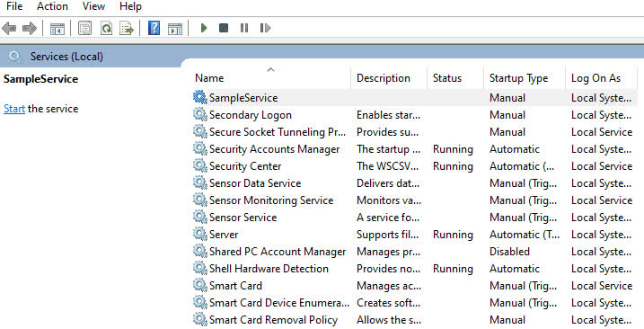Image resolution: width=644 pixels, height=329 pixels.
Task: Click gear icon beside Shared PC Account Manager
Action: click(x=200, y=252)
